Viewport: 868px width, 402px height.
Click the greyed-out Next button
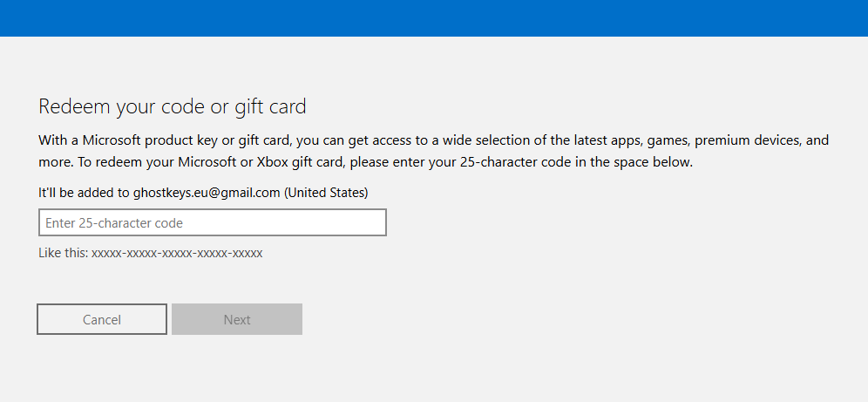pos(237,319)
